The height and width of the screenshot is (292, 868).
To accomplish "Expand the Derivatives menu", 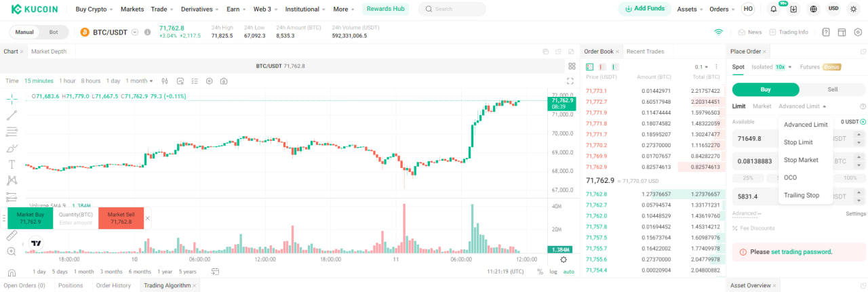I will point(199,9).
